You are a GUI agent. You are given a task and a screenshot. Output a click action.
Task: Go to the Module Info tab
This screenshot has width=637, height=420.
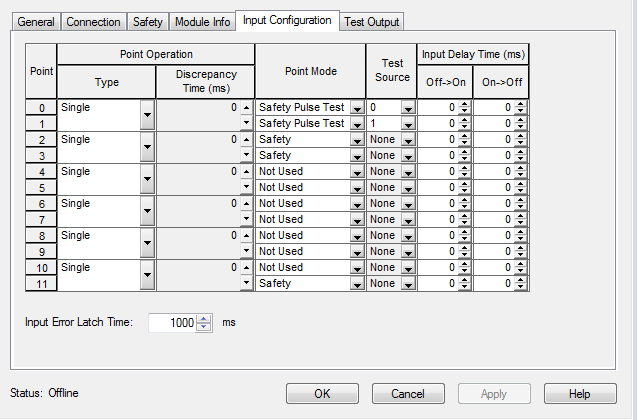point(202,21)
